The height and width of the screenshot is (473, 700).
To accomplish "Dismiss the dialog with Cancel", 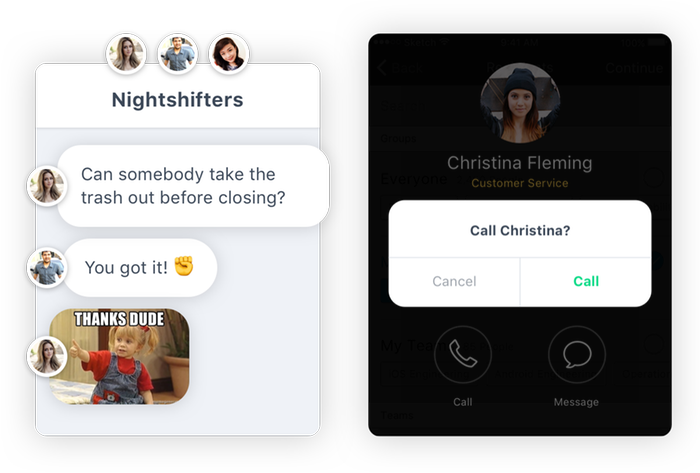I will click(x=454, y=282).
